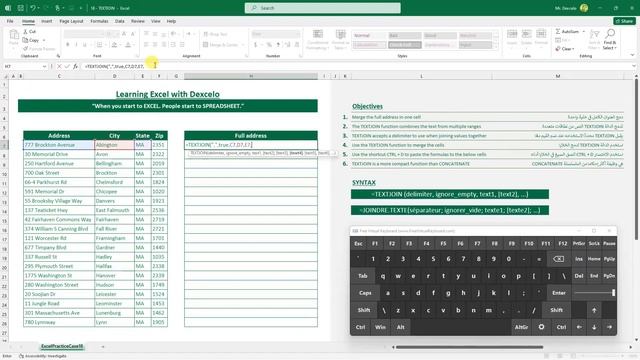
Task: Open the number format combo box
Action: tap(276, 34)
